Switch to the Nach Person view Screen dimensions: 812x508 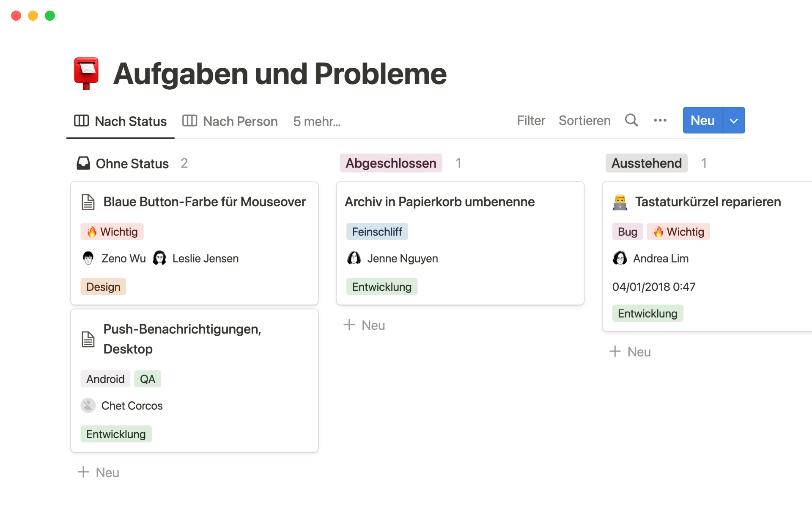click(x=240, y=121)
